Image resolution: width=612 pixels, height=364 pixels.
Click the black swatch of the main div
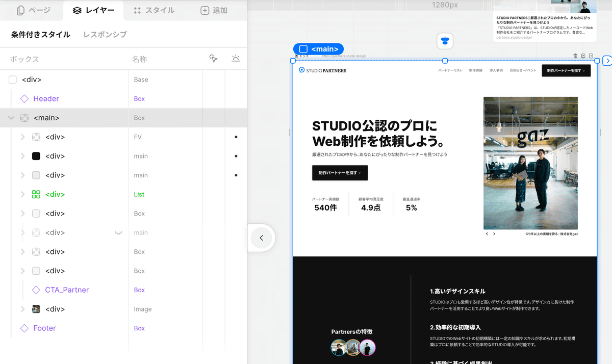pos(36,156)
